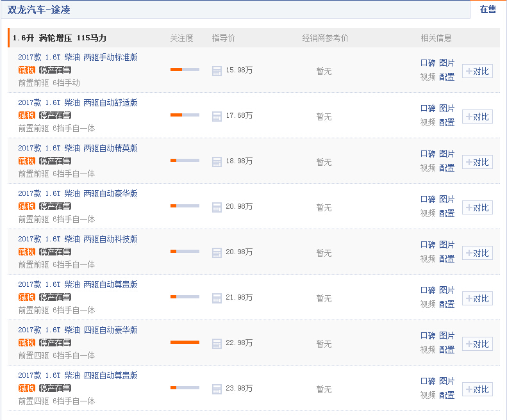This screenshot has width=507, height=420.
Task: Open price calculator for 23.98万 model
Action: (217, 389)
